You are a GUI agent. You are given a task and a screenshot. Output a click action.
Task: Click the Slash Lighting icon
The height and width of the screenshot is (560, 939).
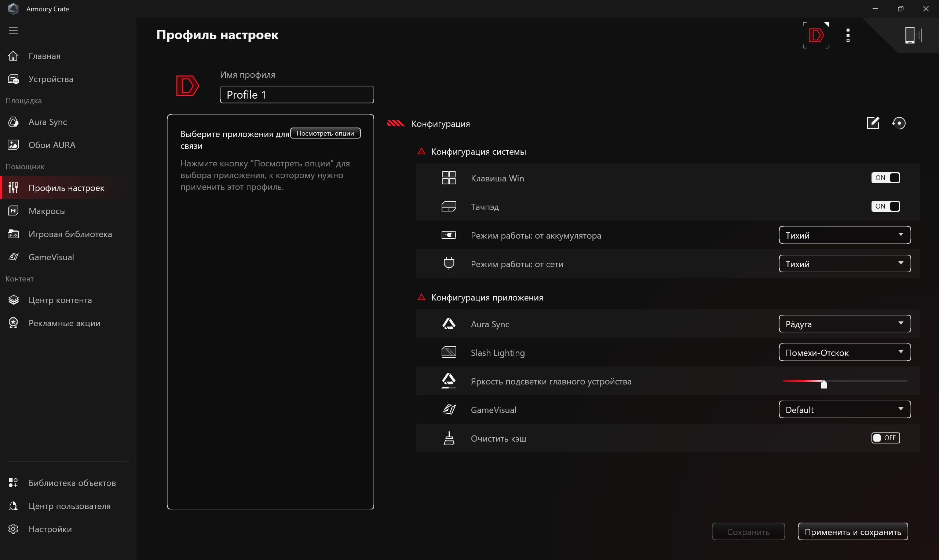pos(449,353)
